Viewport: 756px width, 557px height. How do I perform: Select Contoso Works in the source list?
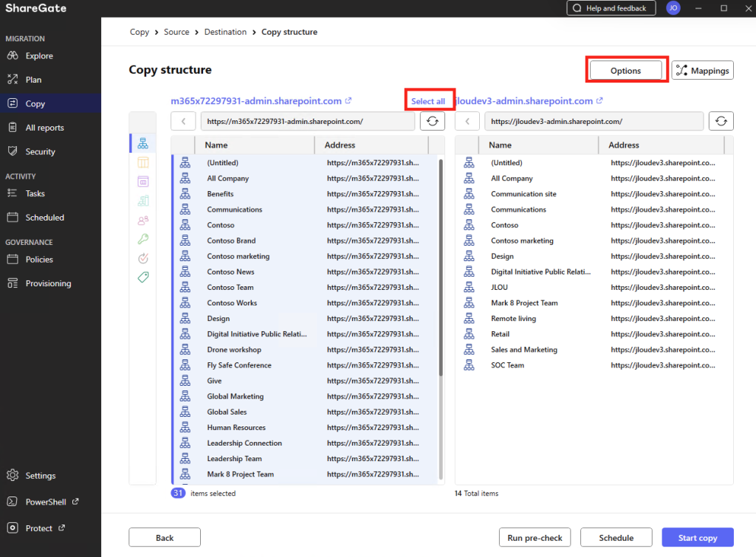pos(305,302)
